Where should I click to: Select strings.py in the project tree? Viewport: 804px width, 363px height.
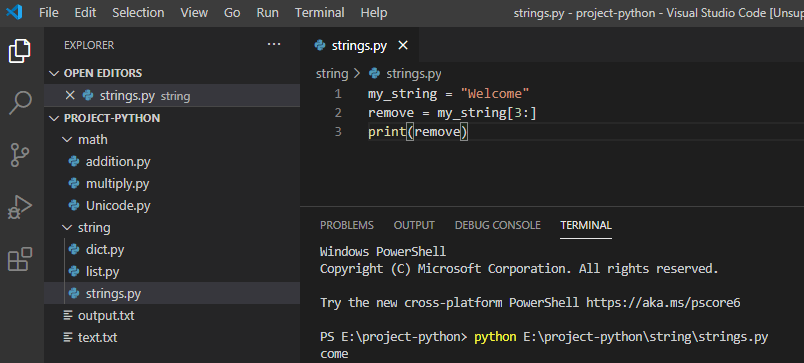point(113,294)
